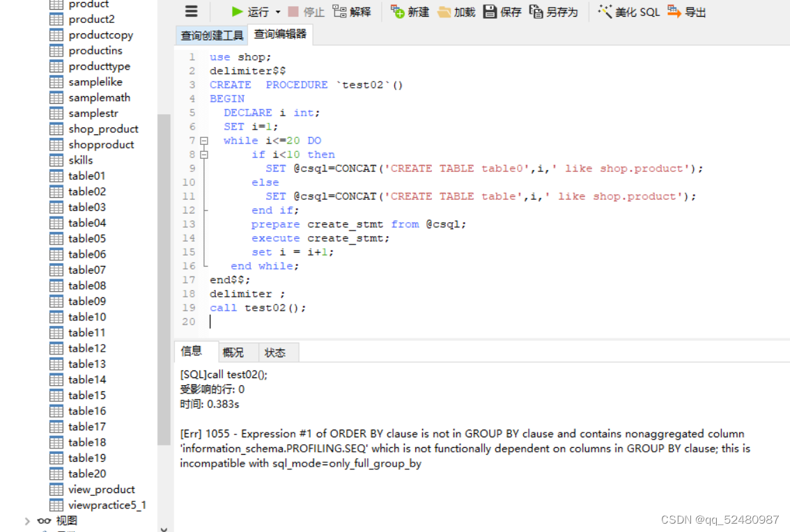
Task: Click the New query (新建) icon
Action: (398, 11)
